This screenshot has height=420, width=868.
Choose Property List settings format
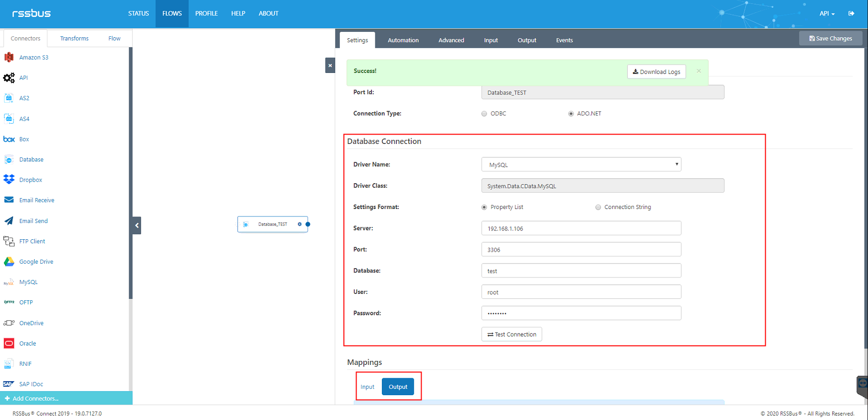(484, 208)
